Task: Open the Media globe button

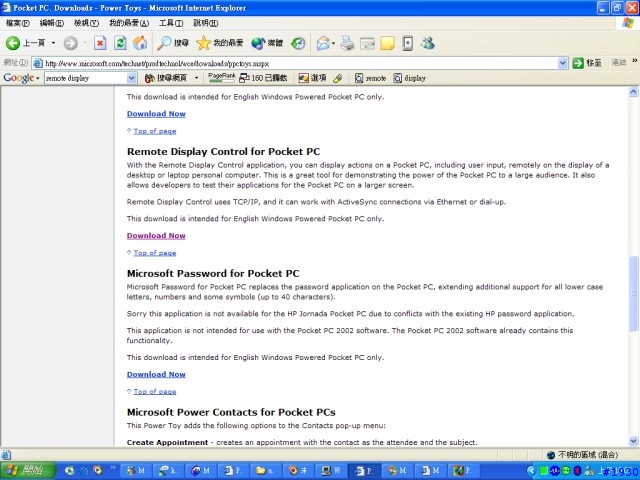Action: click(x=267, y=43)
